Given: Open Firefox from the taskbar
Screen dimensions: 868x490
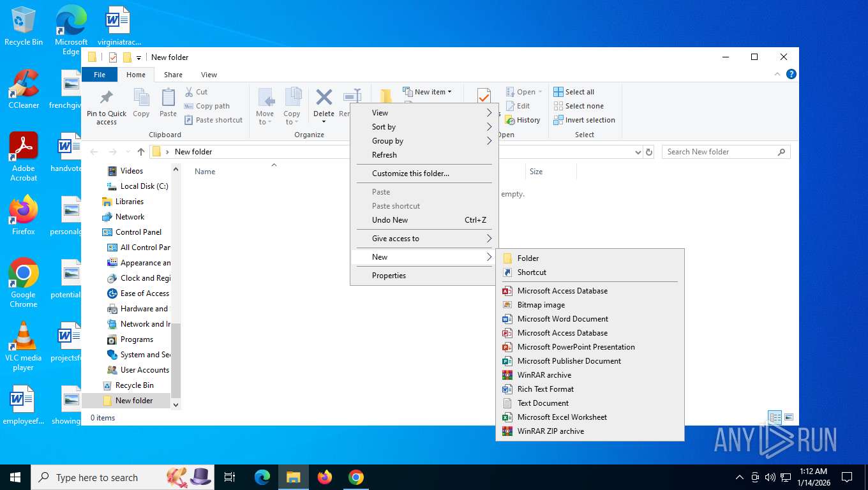Looking at the screenshot, I should coord(325,477).
